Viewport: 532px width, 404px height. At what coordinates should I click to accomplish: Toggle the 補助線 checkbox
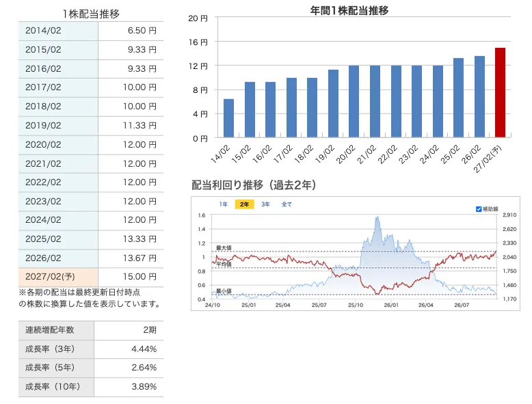coord(479,209)
